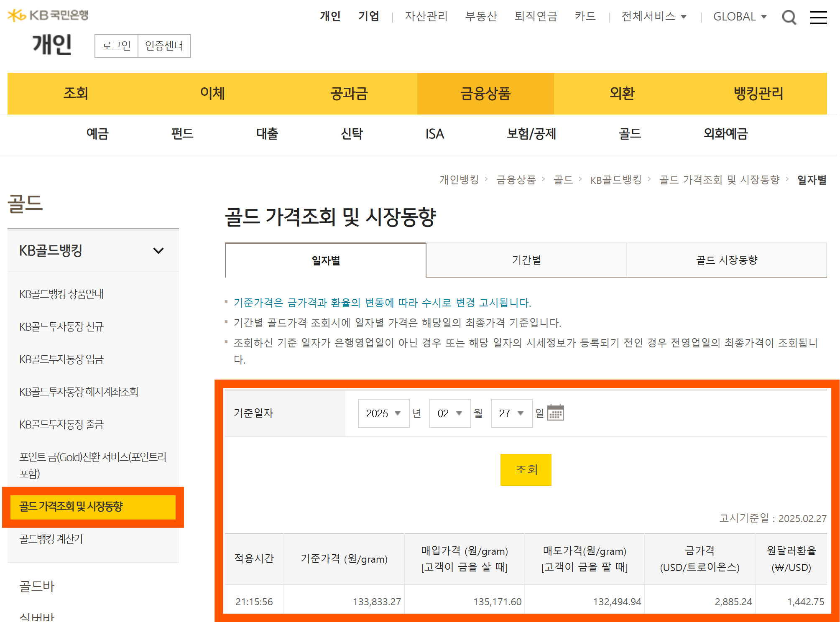The height and width of the screenshot is (622, 840).
Task: Click the KB국민은행 logo
Action: coord(48,15)
